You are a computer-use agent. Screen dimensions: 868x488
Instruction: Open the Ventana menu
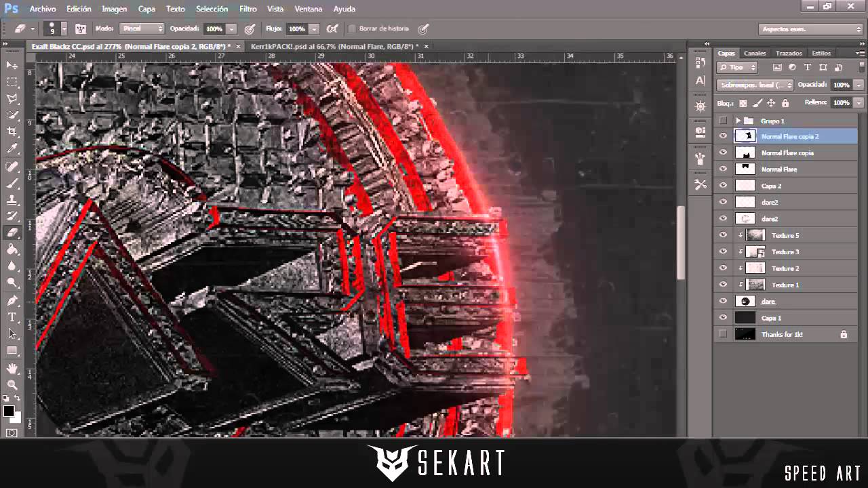click(x=309, y=9)
